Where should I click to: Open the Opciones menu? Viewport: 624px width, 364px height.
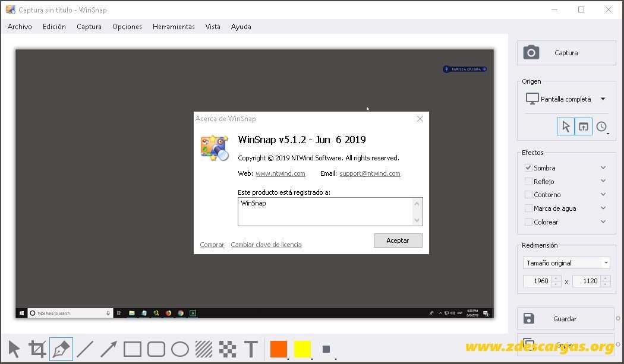[x=127, y=27]
